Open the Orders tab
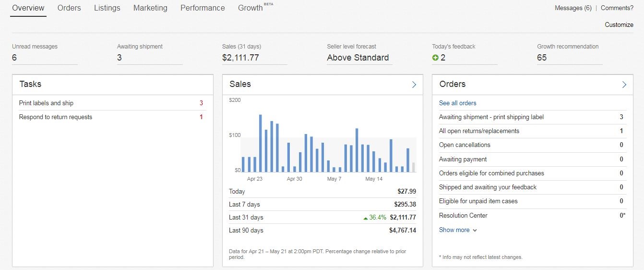This screenshot has width=644, height=270. (69, 8)
